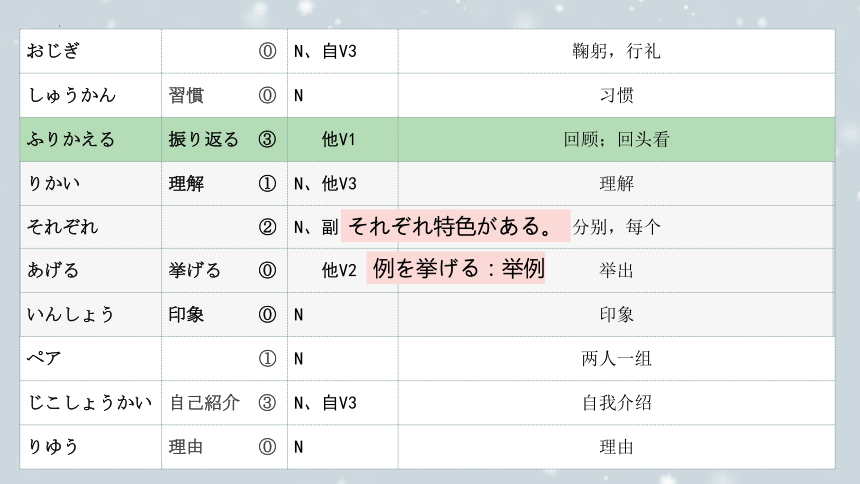
Task: Select the 回顾；回头看 meaning cell
Action: click(616, 139)
